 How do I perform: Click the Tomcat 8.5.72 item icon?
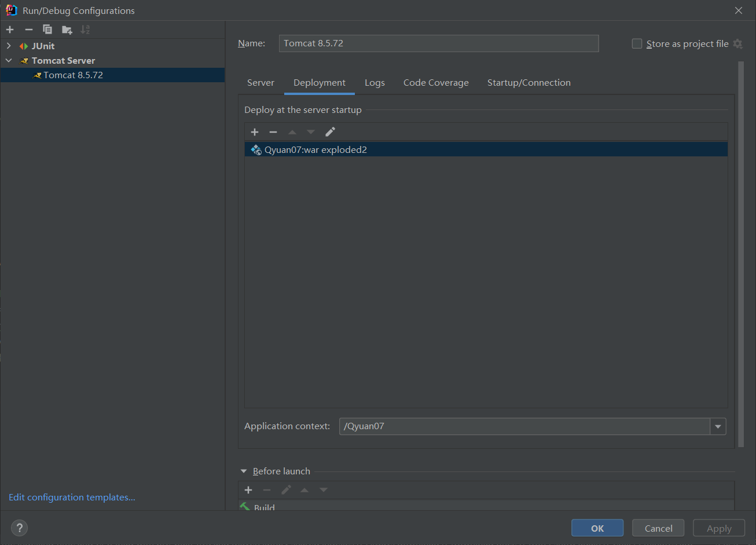coord(37,75)
